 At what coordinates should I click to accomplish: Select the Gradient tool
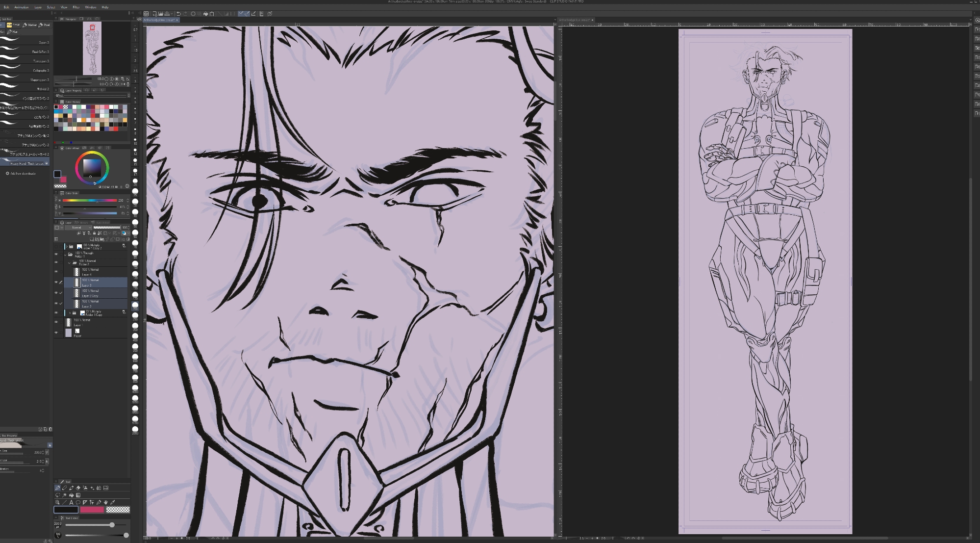78,495
